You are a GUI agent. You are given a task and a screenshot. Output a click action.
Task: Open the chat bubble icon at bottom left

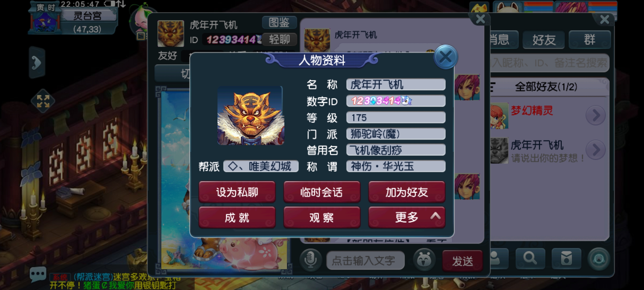[x=38, y=274]
